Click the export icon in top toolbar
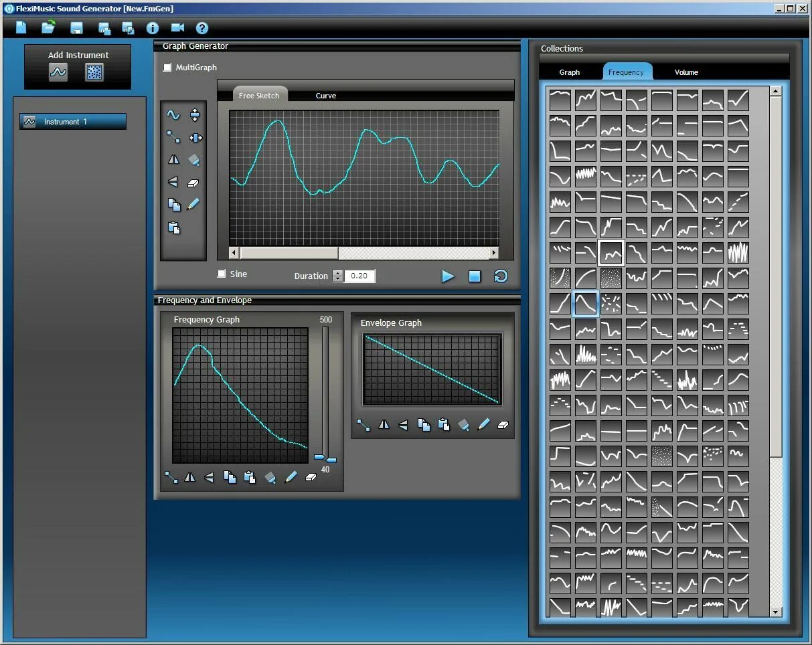Viewport: 812px width, 645px height. tap(128, 28)
